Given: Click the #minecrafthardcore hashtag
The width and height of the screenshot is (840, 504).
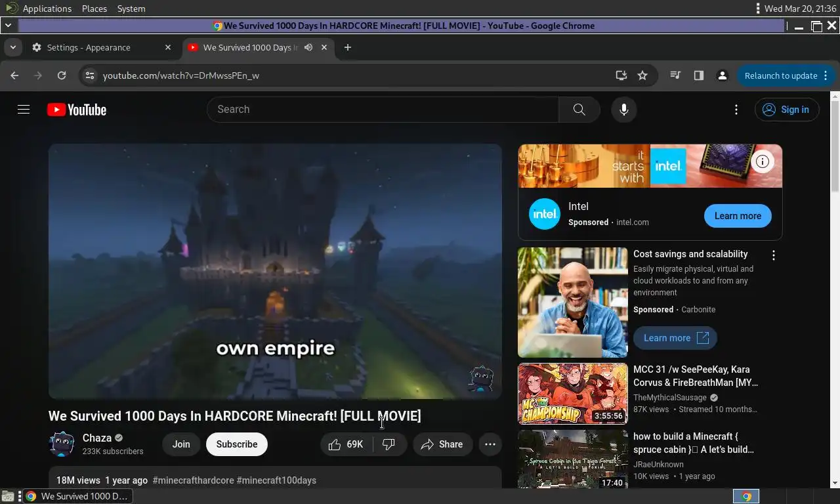Looking at the screenshot, I should coord(193,480).
